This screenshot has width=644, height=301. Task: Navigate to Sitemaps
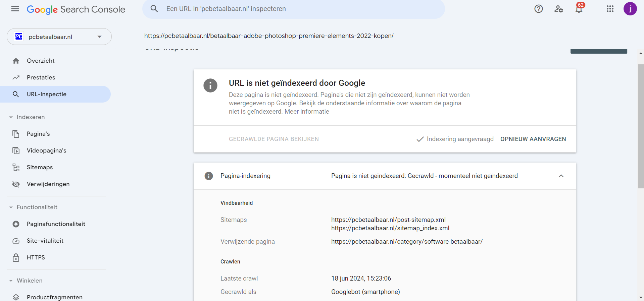tap(55, 167)
